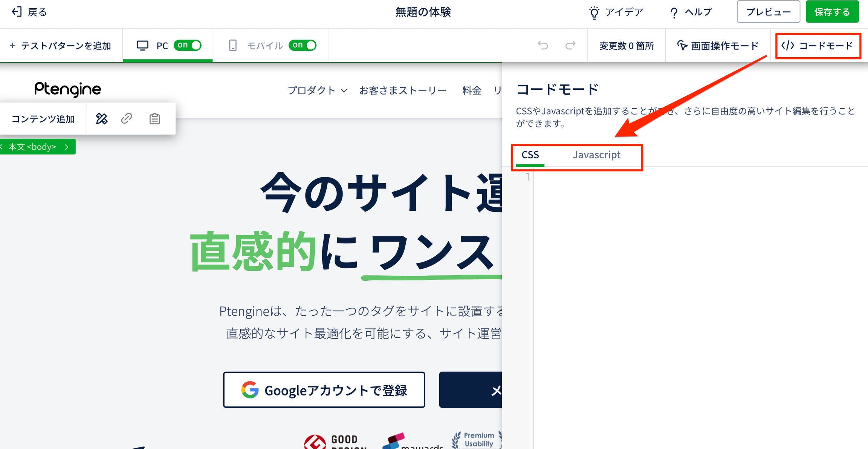The width and height of the screenshot is (868, 449).
Task: Click the clipboard paste icon
Action: [154, 119]
